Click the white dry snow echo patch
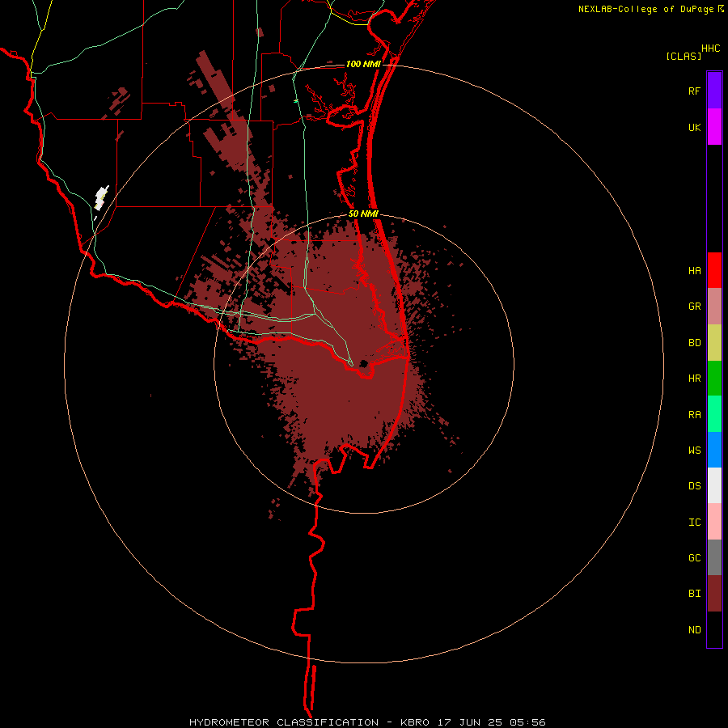Screen dimensions: 728x728 click(x=101, y=198)
